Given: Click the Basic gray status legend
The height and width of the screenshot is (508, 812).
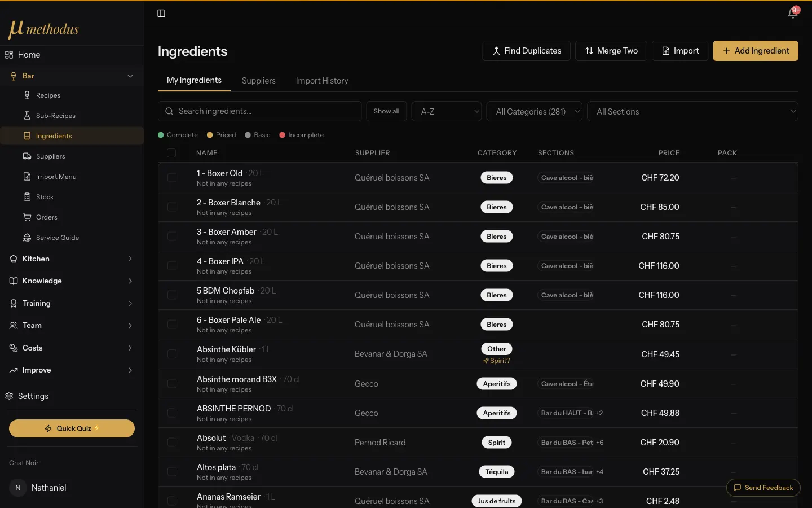Looking at the screenshot, I should click(258, 135).
